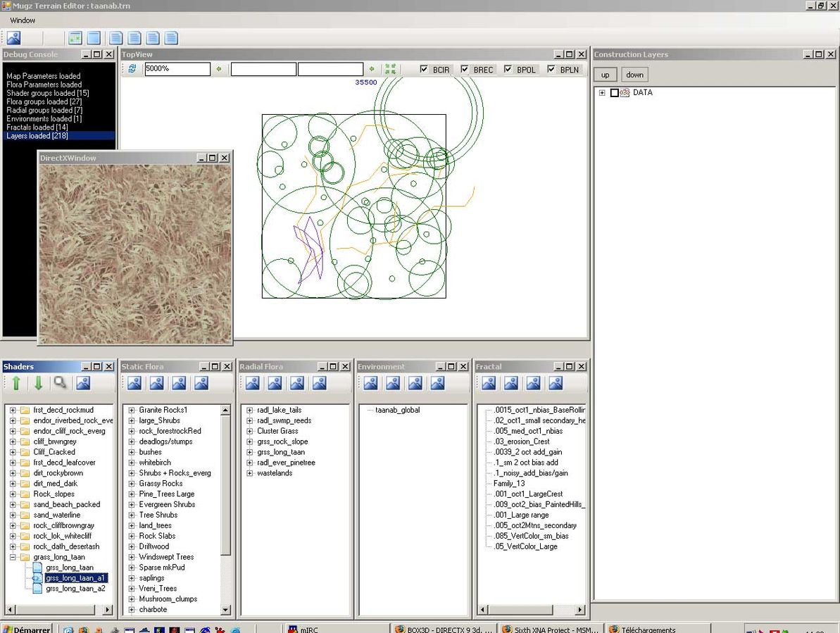
Task: Click the green expand-arrows icon in TopView
Action: point(390,69)
